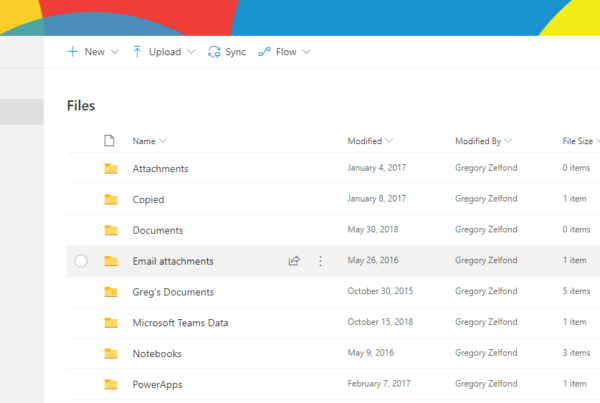This screenshot has width=600, height=403.
Task: Click the Email attachments folder icon
Action: (111, 261)
